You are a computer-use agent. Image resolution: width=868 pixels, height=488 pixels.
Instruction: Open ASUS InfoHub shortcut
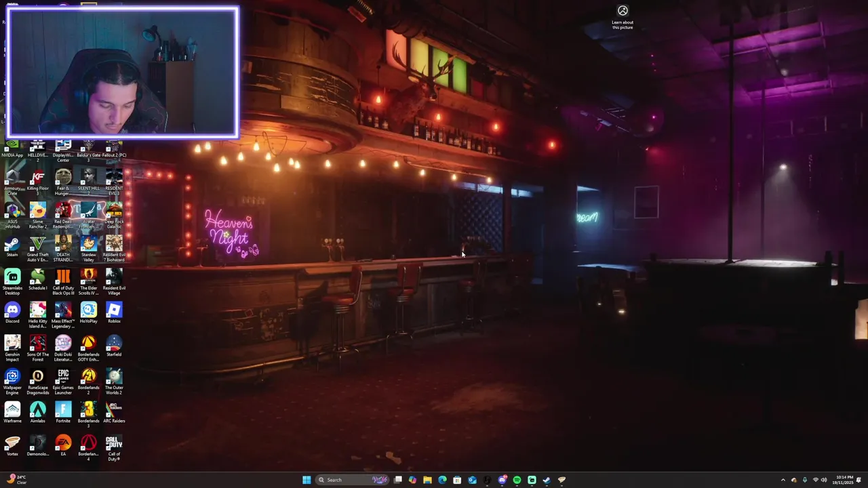(12, 216)
